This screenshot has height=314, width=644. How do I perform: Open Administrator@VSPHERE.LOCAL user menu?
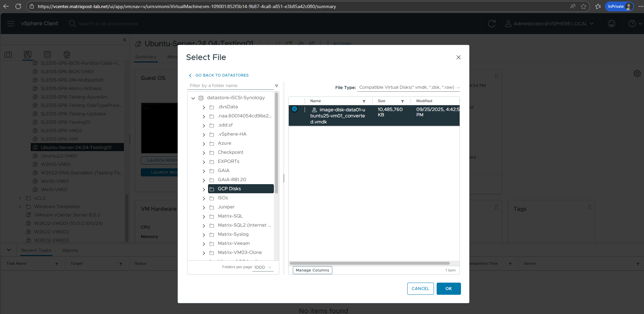pyautogui.click(x=549, y=24)
